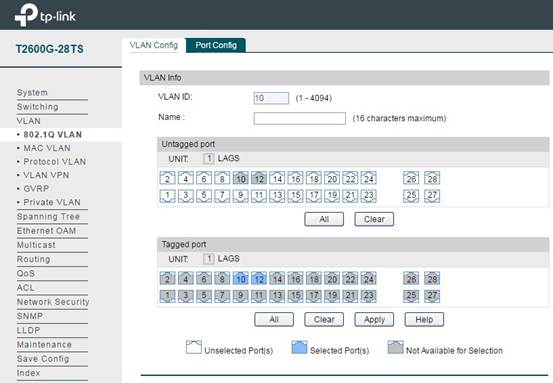The width and height of the screenshot is (553, 383).
Task: Select untagged port 1
Action: 167,196
